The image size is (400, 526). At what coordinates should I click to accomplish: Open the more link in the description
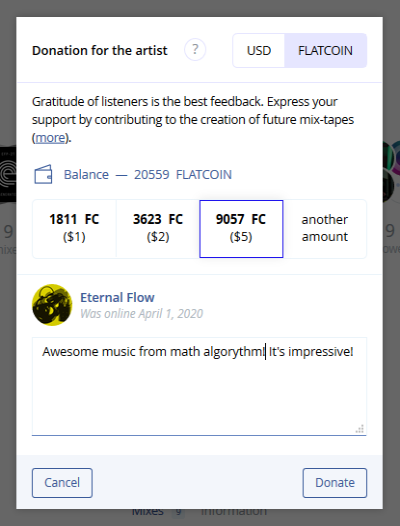point(51,138)
